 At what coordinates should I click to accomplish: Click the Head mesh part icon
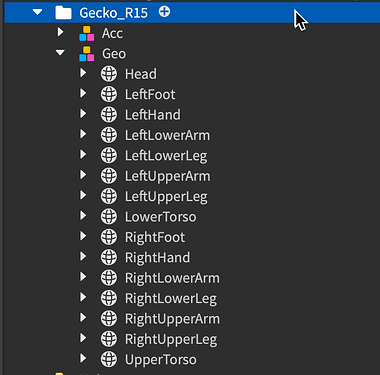pyautogui.click(x=109, y=74)
